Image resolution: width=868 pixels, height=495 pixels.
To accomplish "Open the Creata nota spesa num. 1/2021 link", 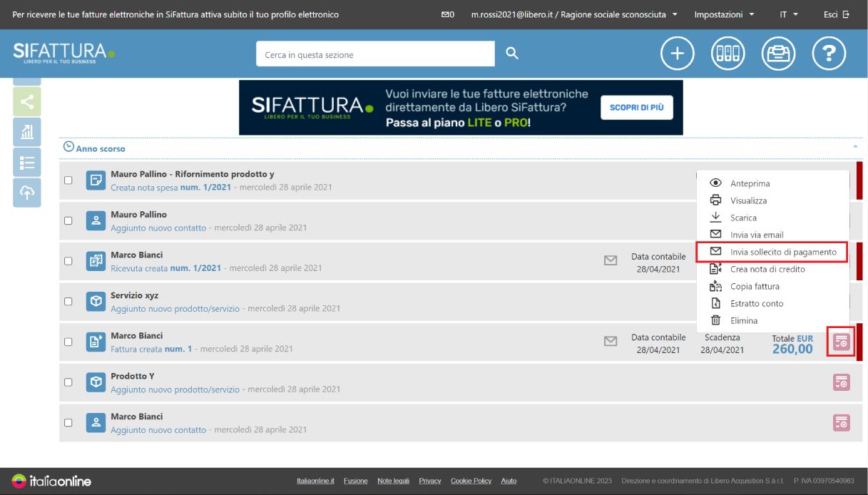I will click(x=170, y=188).
